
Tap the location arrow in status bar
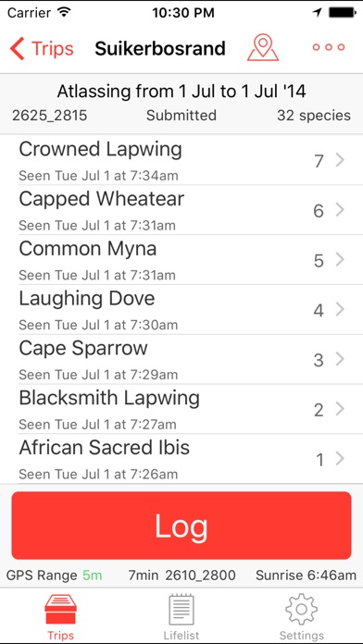click(317, 13)
